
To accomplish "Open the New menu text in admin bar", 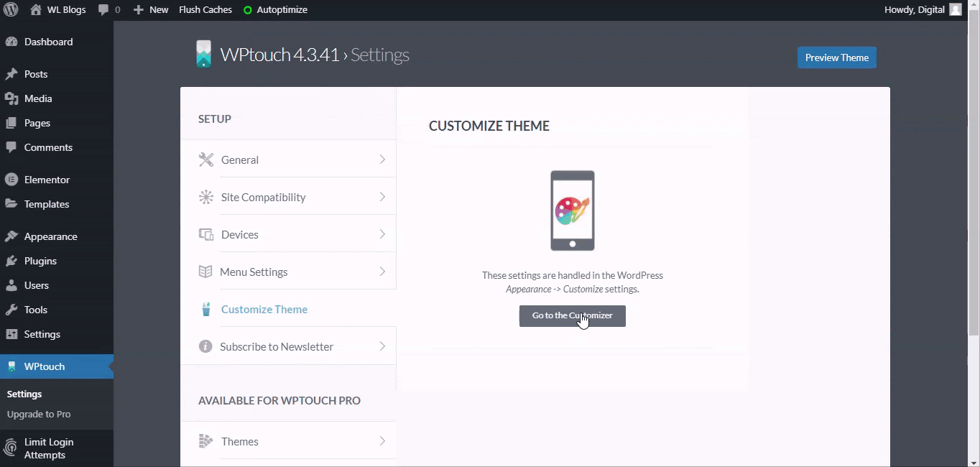I will pos(159,10).
